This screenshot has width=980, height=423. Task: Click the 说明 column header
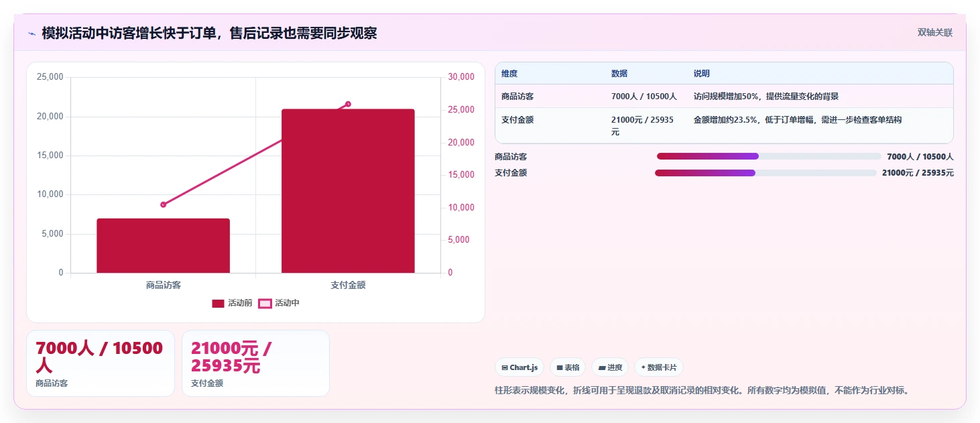702,74
